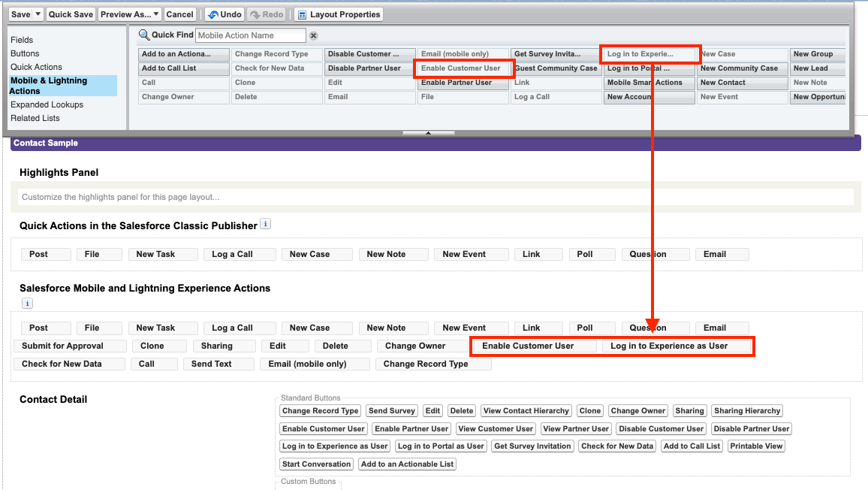Click the Save button
This screenshot has width=868, height=490.
[x=21, y=14]
